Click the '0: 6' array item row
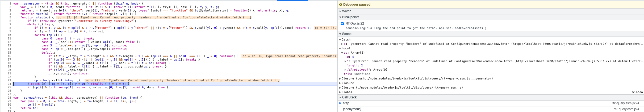Viewport: 644px width, 112px height. (x=350, y=57)
